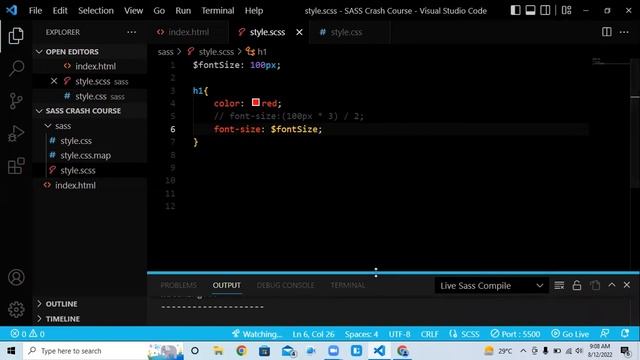Select Live Sass Compile output channel dropdown
640x360 pixels.
(491, 286)
